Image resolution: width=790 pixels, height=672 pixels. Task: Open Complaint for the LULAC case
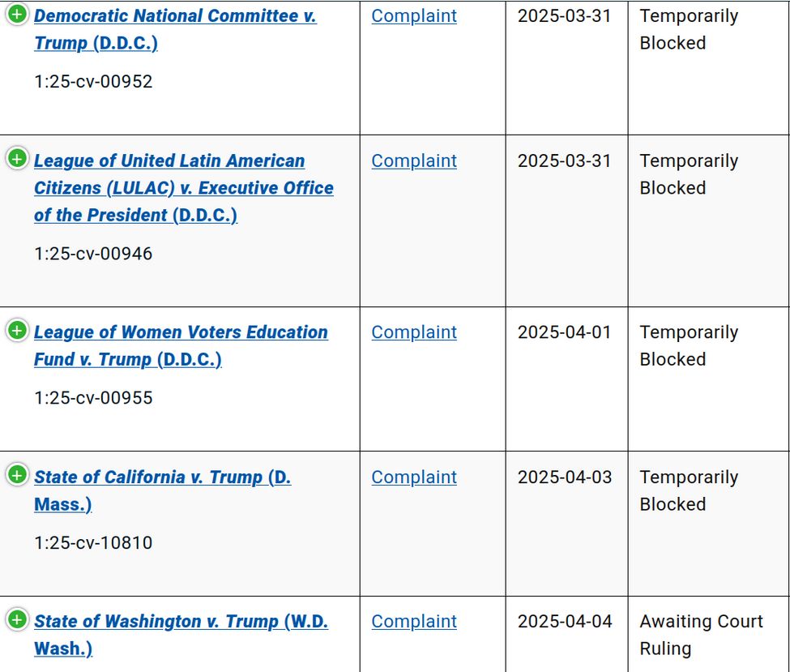point(414,161)
